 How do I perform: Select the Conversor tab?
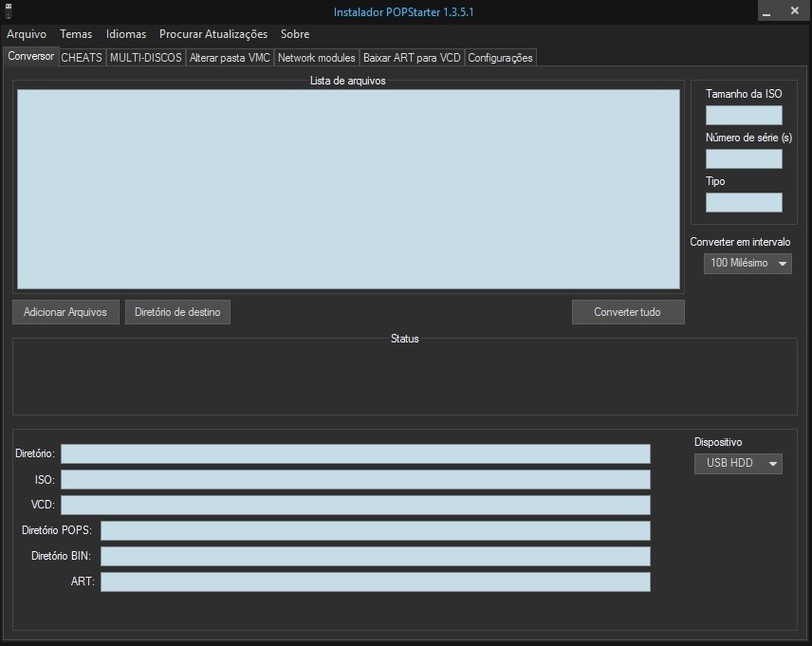30,56
